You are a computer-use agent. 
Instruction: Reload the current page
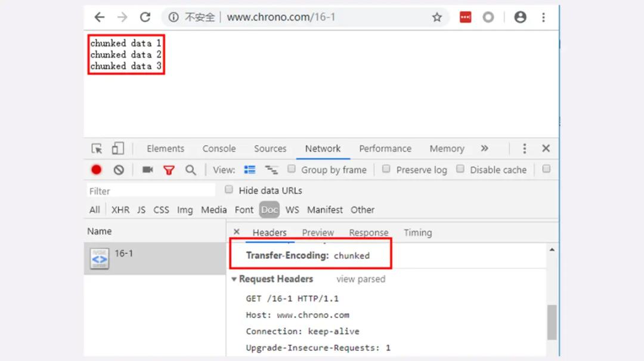point(145,17)
